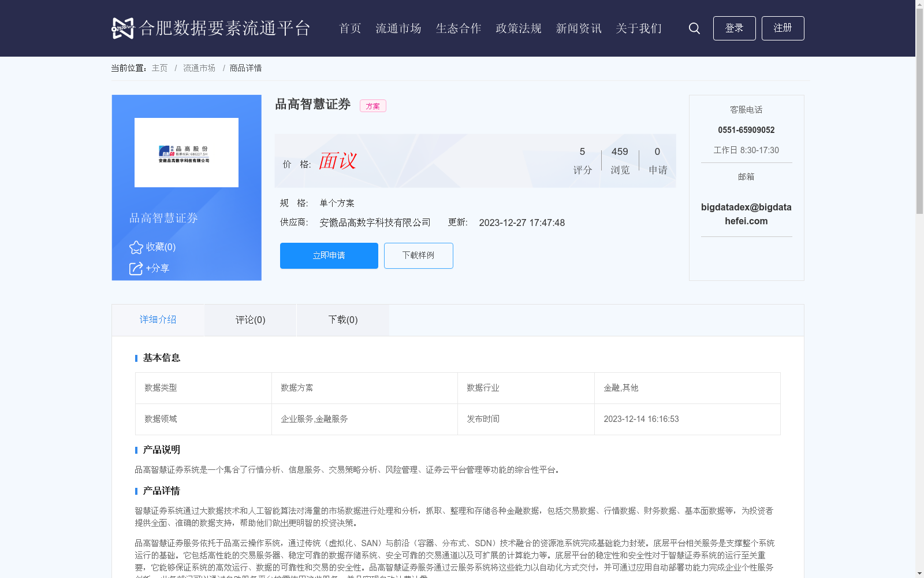Click the phone number 0551-65909052
The image size is (924, 578).
(x=746, y=130)
